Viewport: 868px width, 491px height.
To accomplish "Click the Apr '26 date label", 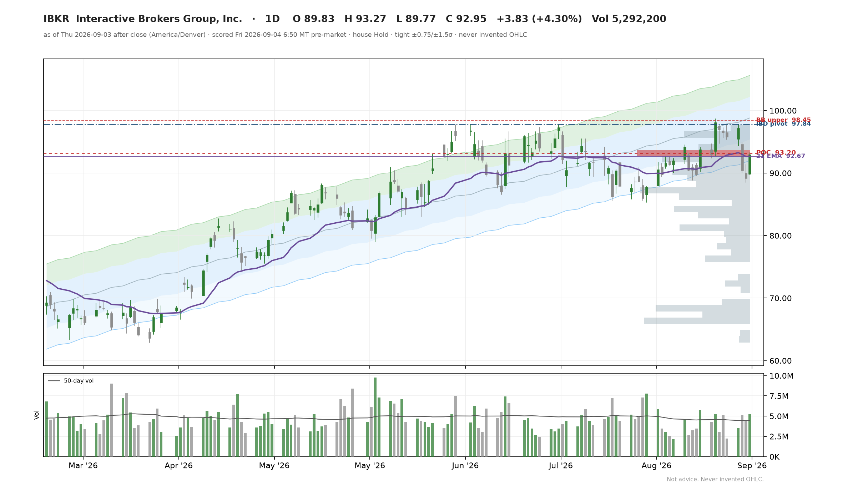I will (x=178, y=466).
